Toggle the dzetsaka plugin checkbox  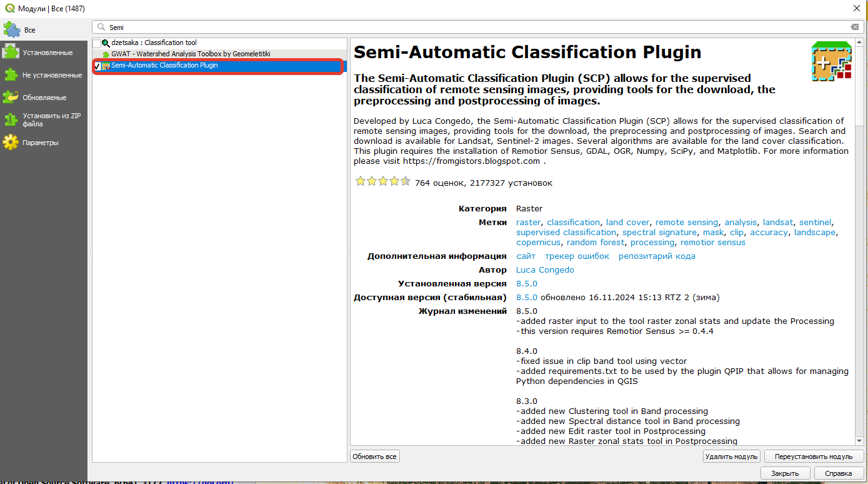coord(97,43)
